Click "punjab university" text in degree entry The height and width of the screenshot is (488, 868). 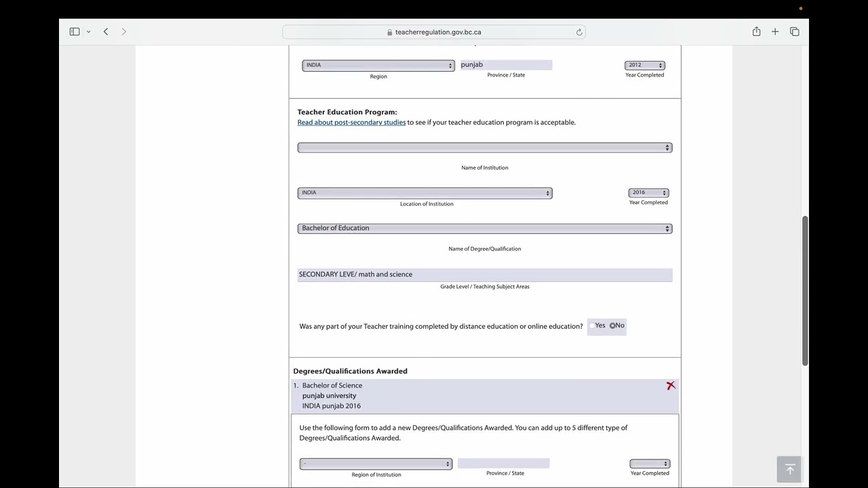[x=329, y=396]
